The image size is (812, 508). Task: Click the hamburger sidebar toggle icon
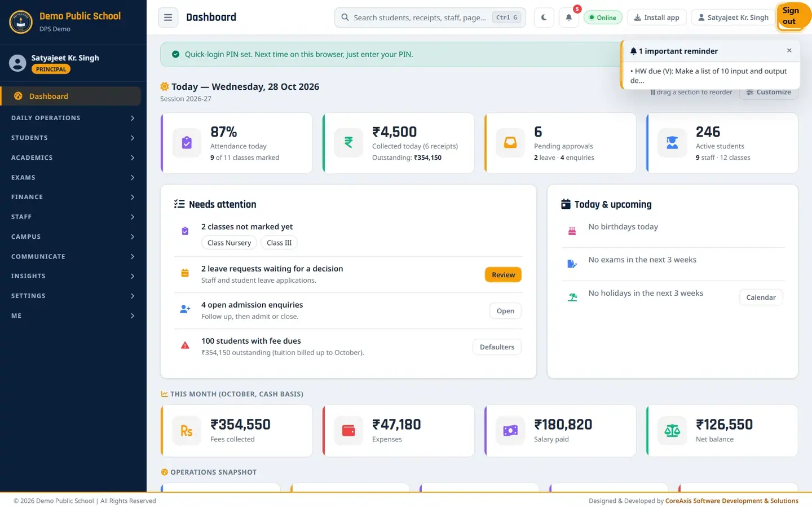(168, 17)
